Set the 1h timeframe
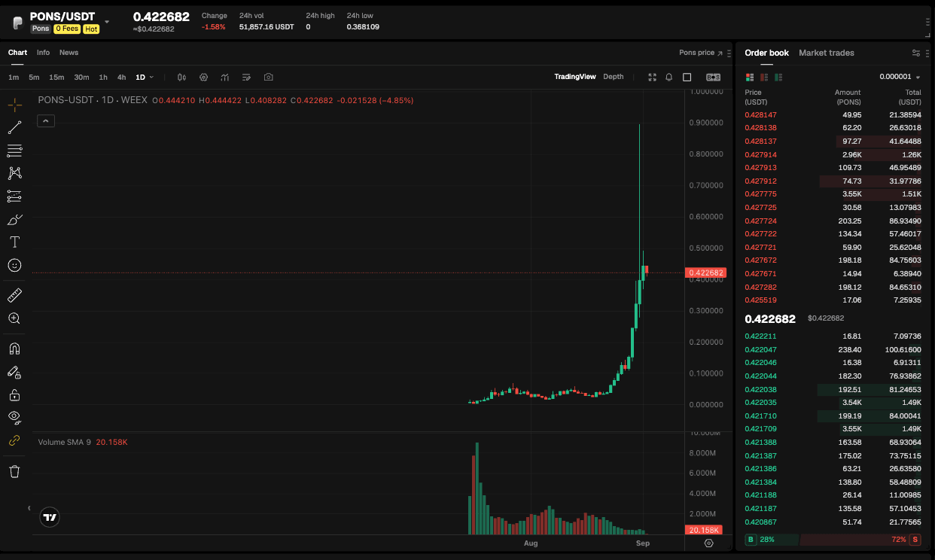 click(103, 77)
